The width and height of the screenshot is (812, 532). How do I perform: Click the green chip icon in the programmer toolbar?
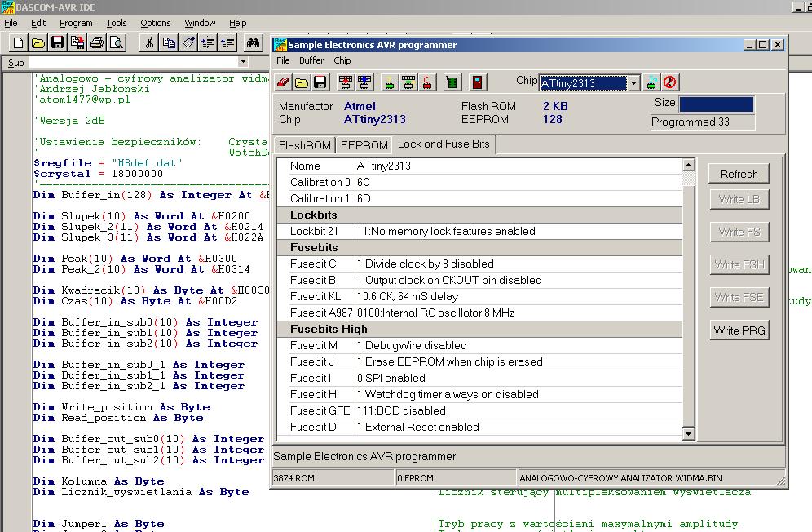(x=453, y=82)
